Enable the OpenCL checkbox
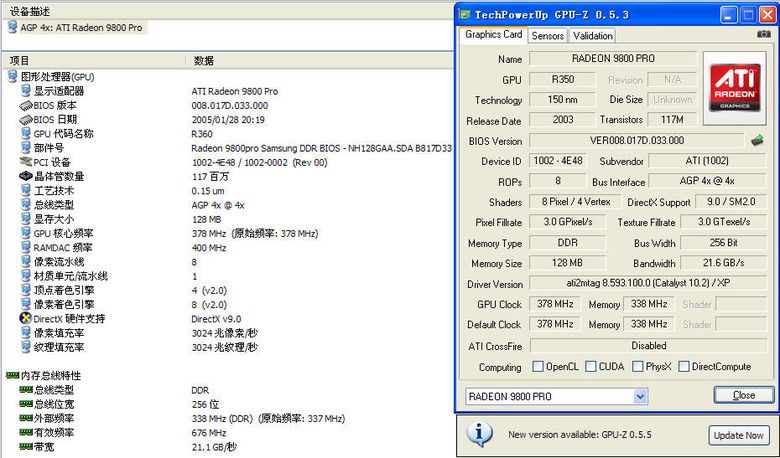The width and height of the screenshot is (780, 458). click(538, 366)
